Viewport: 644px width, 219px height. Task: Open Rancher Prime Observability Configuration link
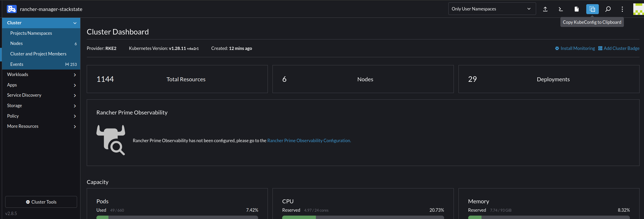(309, 141)
